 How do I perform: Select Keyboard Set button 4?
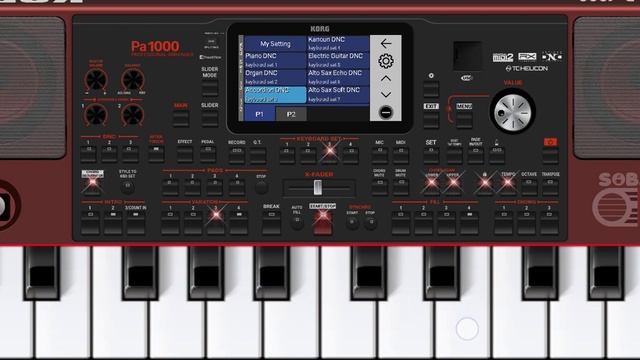coord(351,156)
